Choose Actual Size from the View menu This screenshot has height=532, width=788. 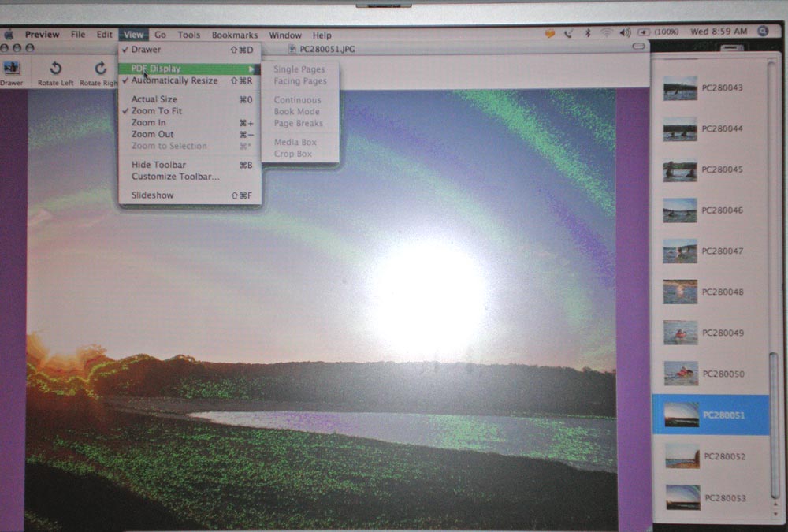pos(189,99)
